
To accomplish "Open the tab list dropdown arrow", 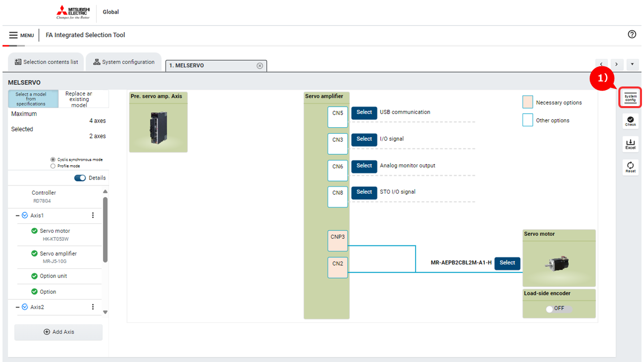I will tap(633, 65).
